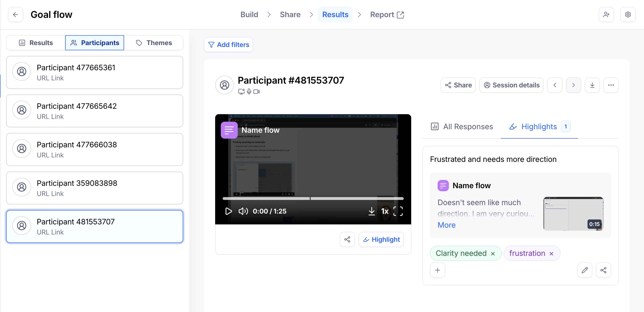
Task: Go to next participant chevron
Action: pos(573,85)
